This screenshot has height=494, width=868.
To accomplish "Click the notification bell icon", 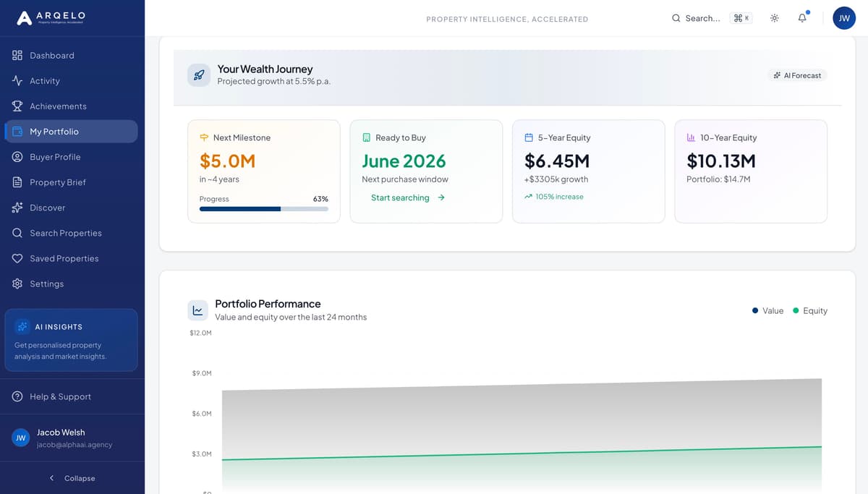I will click(802, 18).
